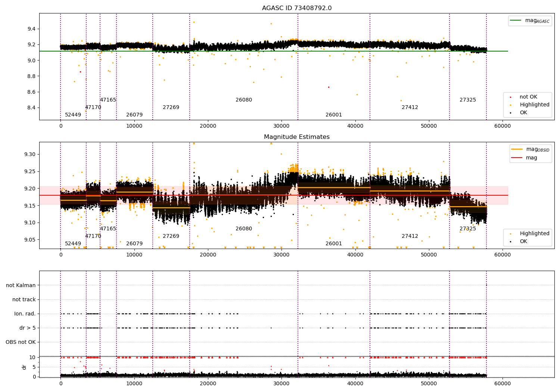Click the 50000 x-tick under the dr plot
560x392 pixels.
429,384
